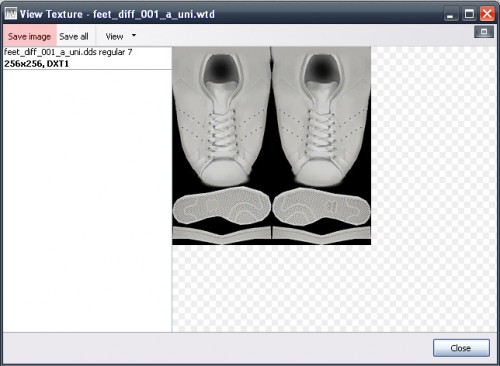The width and height of the screenshot is (500, 366).
Task: Click the 256x256, DXT1 texture info text
Action: click(36, 64)
